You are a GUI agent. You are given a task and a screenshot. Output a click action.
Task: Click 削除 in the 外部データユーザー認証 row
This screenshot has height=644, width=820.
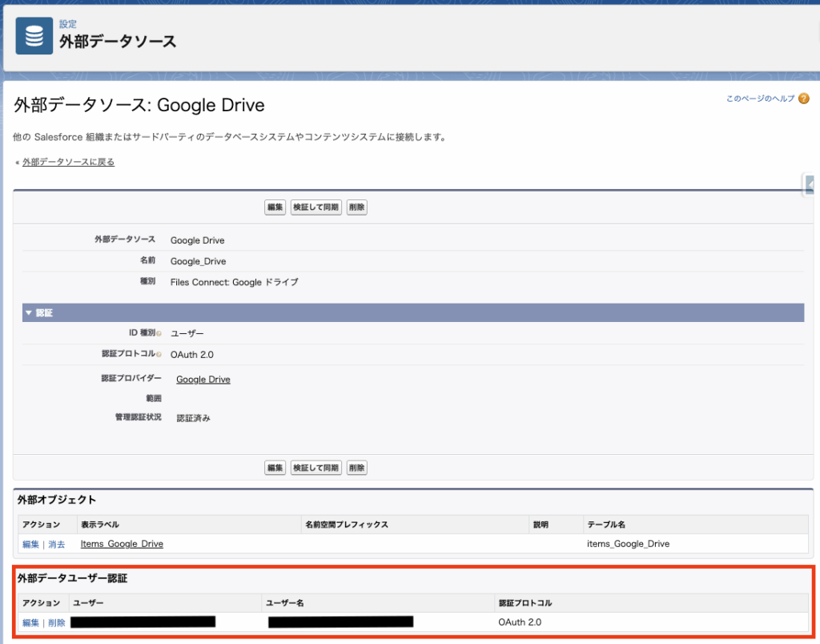click(56, 622)
